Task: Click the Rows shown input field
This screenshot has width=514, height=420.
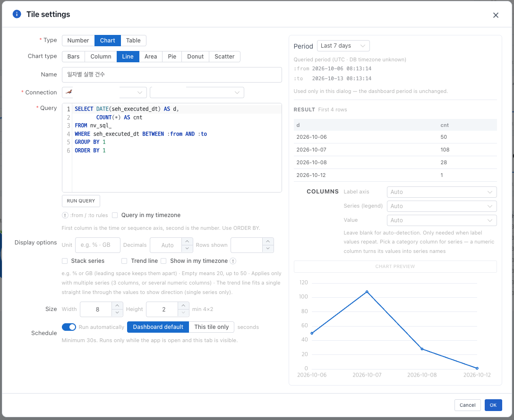Action: (247, 245)
